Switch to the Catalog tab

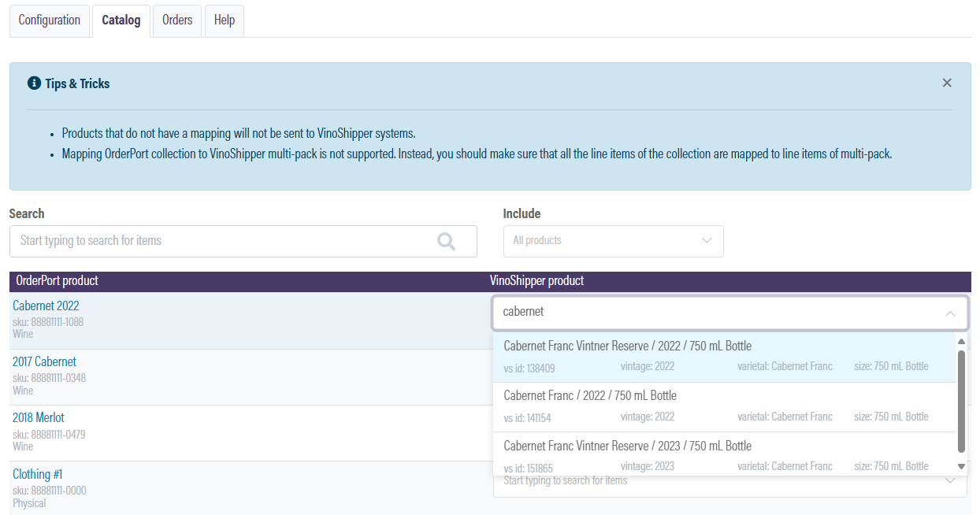(x=121, y=20)
